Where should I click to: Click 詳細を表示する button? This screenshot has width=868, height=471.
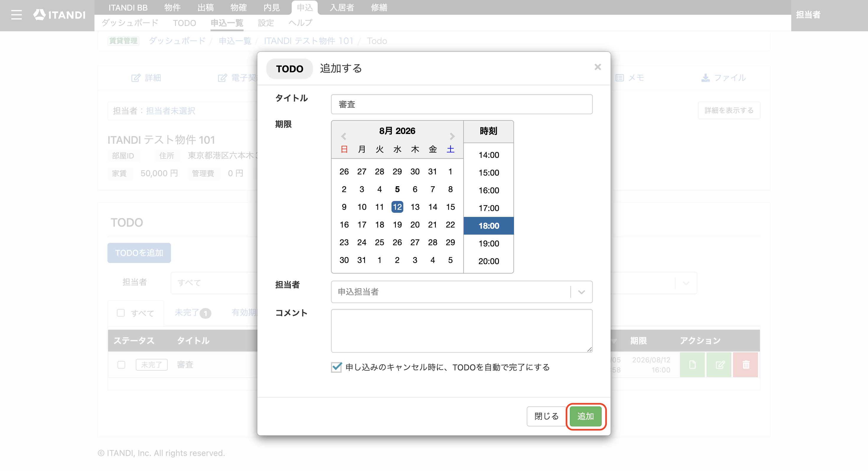[x=729, y=110]
